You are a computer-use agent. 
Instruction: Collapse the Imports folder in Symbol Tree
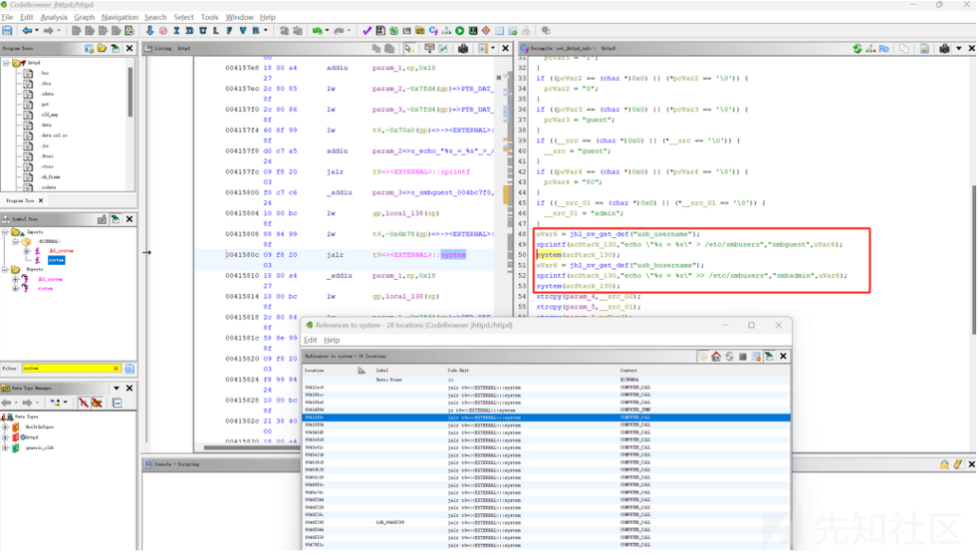tap(6, 232)
